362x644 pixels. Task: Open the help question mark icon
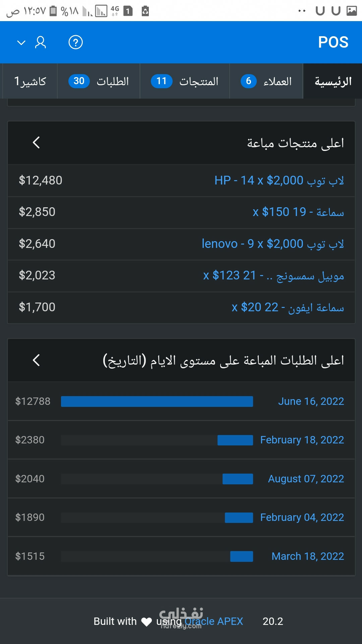click(x=75, y=43)
